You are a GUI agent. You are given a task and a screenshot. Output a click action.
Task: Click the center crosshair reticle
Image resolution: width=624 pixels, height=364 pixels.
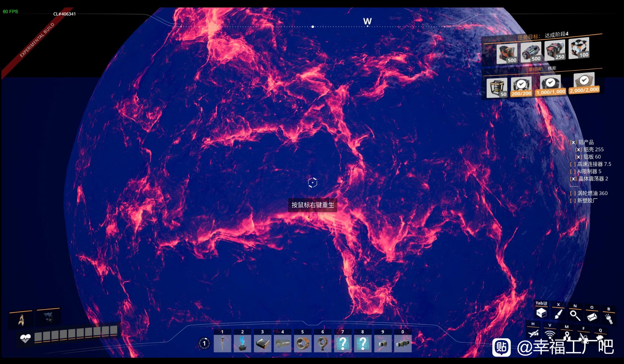click(312, 182)
